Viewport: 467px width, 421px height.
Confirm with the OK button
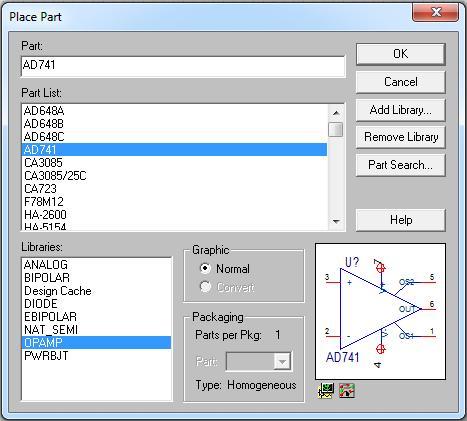click(400, 54)
